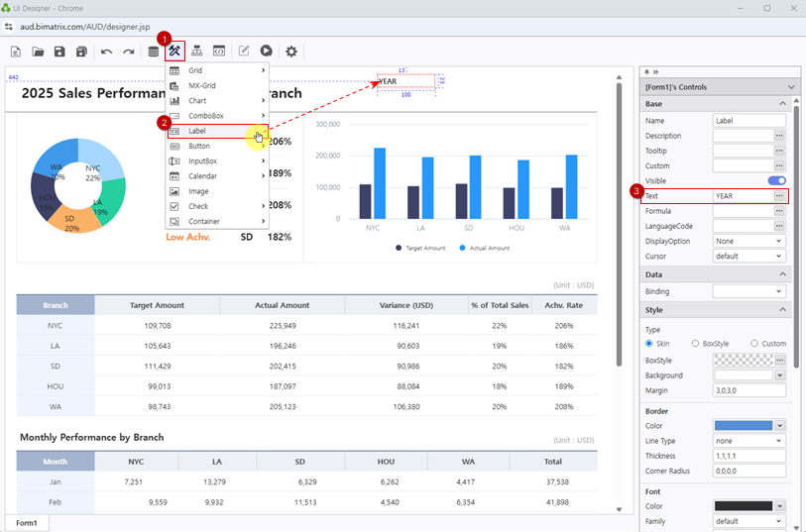
Task: Open the database (data source) icon
Action: pyautogui.click(x=153, y=52)
